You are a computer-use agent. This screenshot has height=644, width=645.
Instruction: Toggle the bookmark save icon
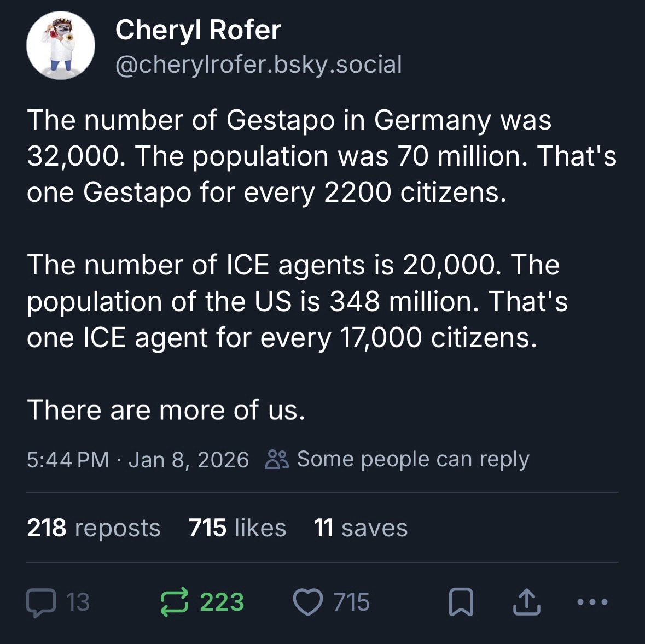click(461, 602)
